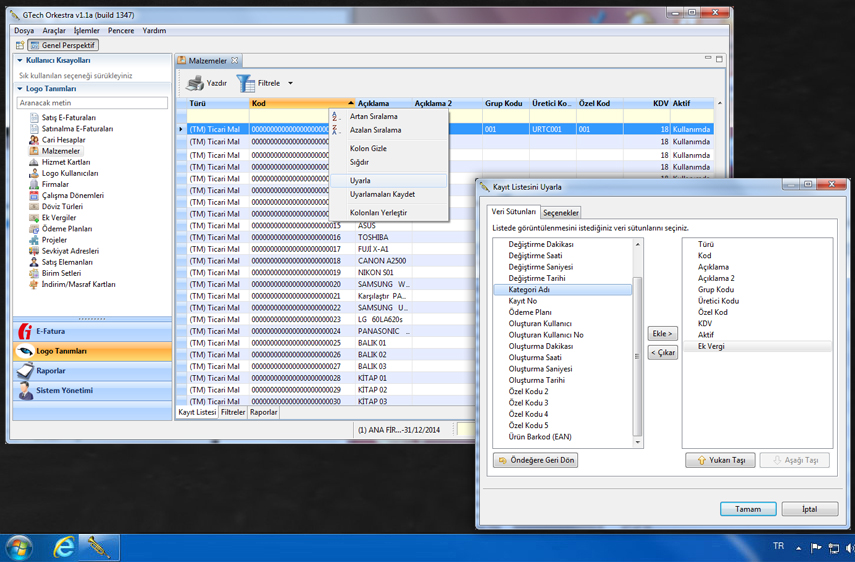The image size is (855, 562).
Task: Collapse the Kullanıcı Kısayolları section
Action: coord(20,61)
